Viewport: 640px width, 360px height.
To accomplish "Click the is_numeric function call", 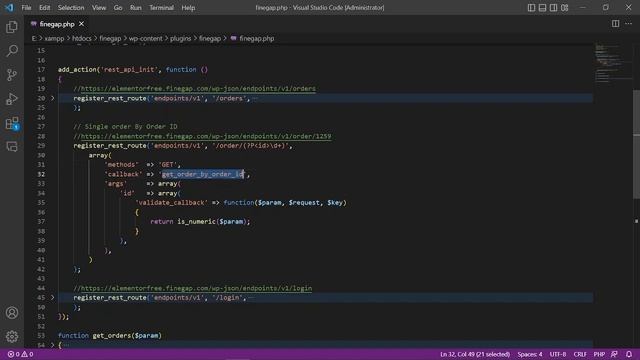I will [x=196, y=222].
